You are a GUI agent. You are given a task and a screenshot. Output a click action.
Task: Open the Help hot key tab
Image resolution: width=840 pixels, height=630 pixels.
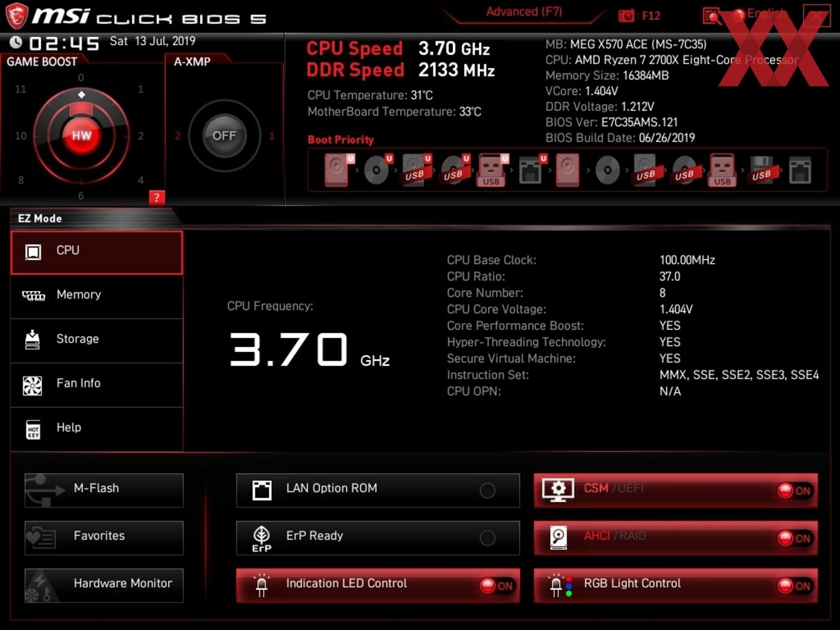tap(97, 430)
